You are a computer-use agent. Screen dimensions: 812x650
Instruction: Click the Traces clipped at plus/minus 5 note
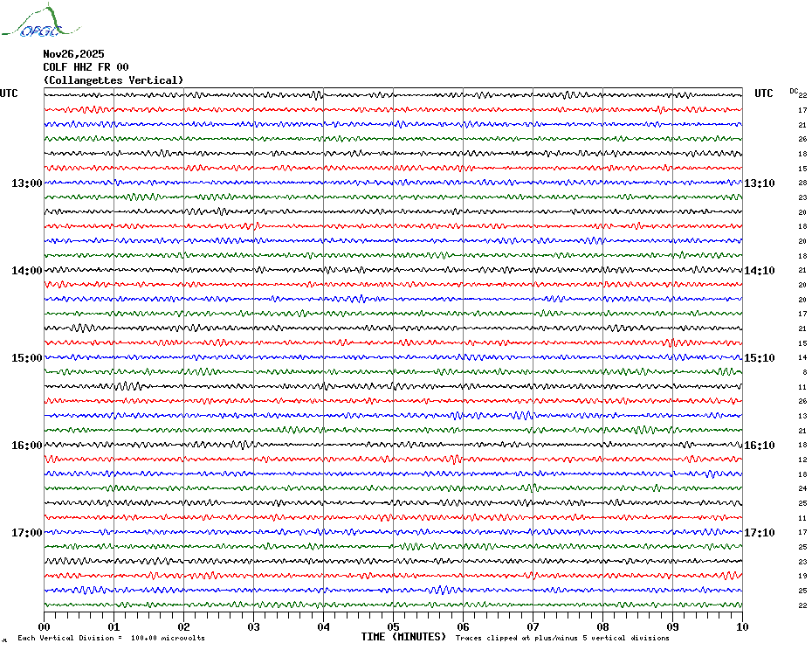click(x=562, y=638)
